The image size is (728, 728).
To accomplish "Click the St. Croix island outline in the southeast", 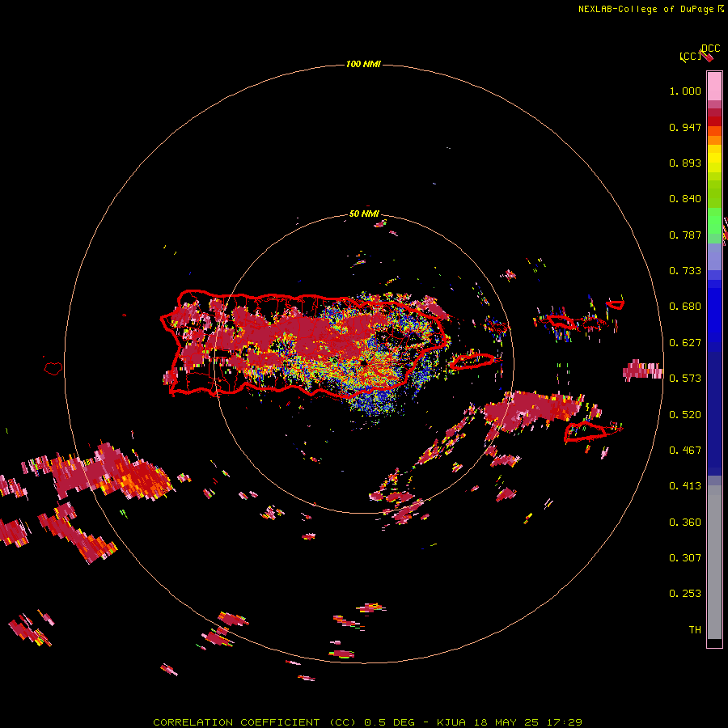I will (585, 431).
